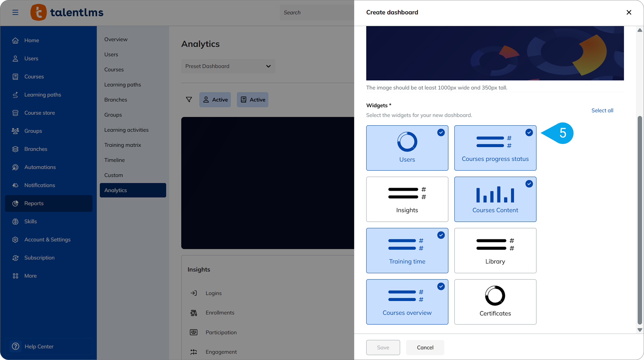
Task: Open the Help Center question mark icon
Action: coord(16,346)
